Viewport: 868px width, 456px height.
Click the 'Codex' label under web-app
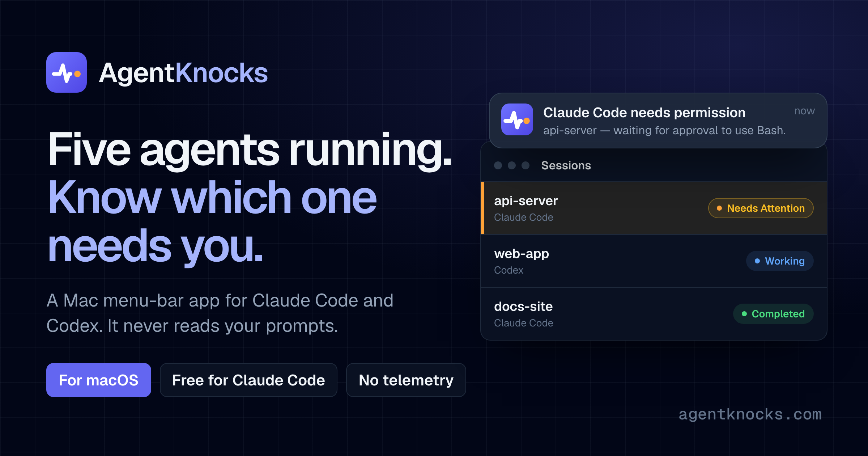point(509,270)
